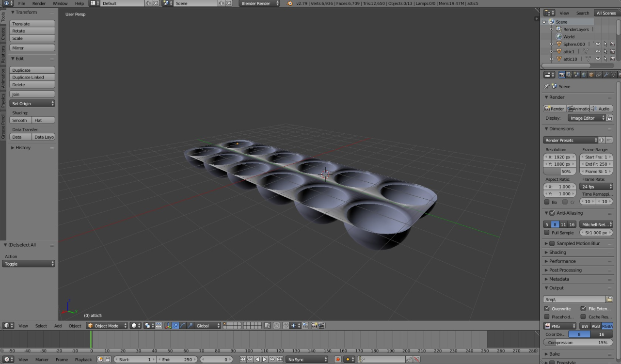Open the Modifiers properties wrench icon
This screenshot has width=621, height=364.
(606, 75)
